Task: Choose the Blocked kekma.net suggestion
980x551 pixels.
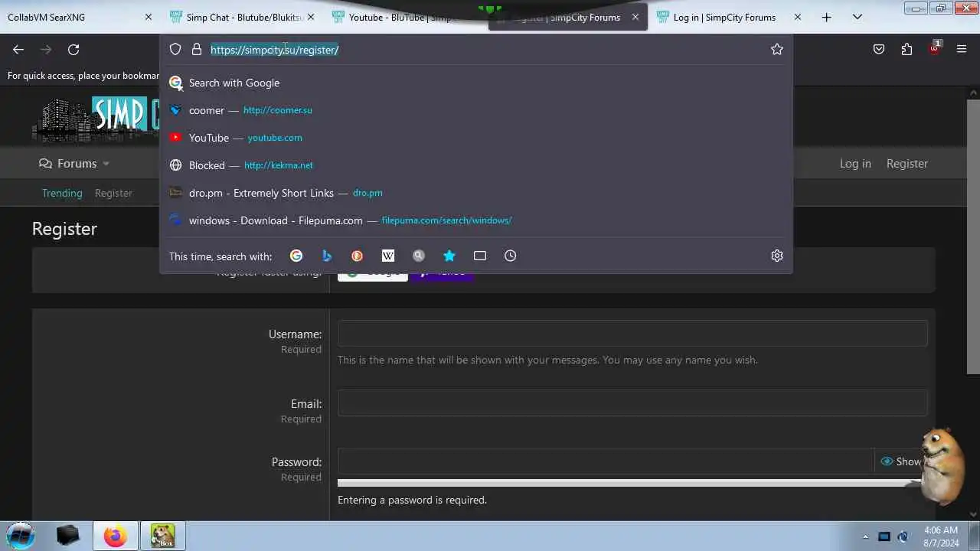Action: pyautogui.click(x=476, y=165)
